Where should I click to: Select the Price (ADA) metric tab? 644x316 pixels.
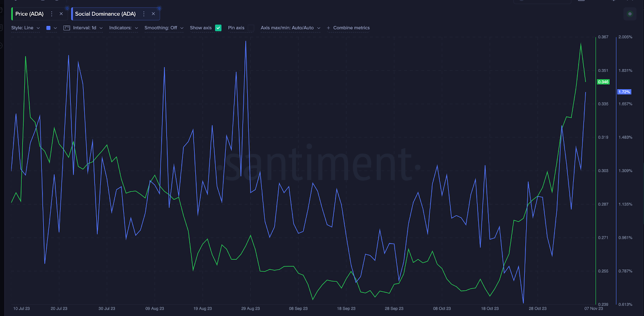(x=29, y=14)
